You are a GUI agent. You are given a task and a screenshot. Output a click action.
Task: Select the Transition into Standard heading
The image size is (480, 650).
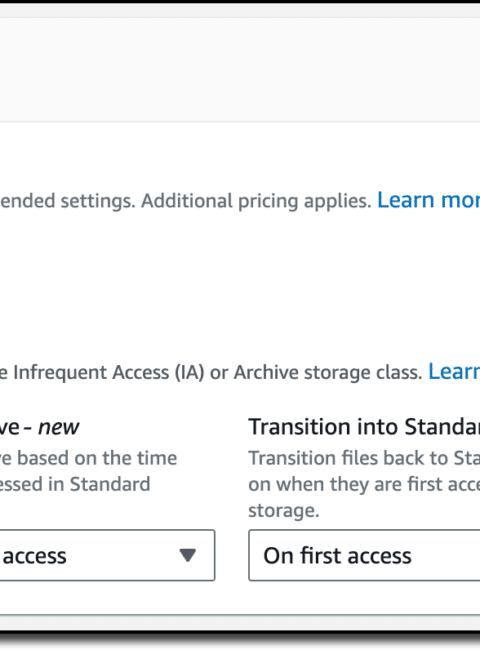coord(364,427)
